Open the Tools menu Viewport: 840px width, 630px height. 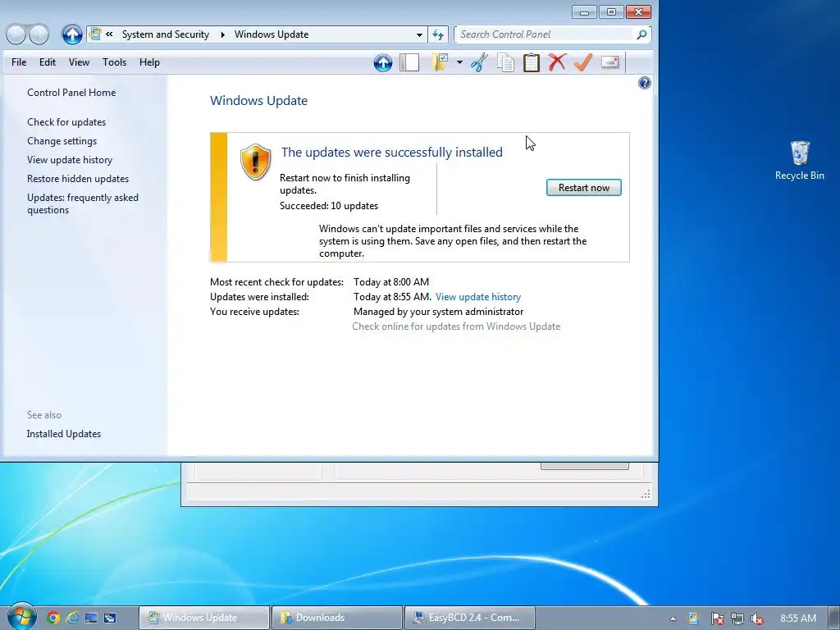coord(114,62)
